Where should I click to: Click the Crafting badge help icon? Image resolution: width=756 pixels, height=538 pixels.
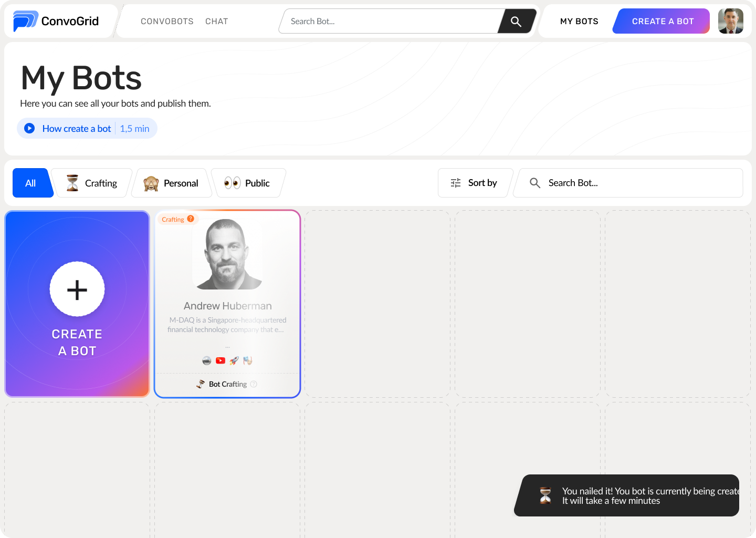click(191, 219)
